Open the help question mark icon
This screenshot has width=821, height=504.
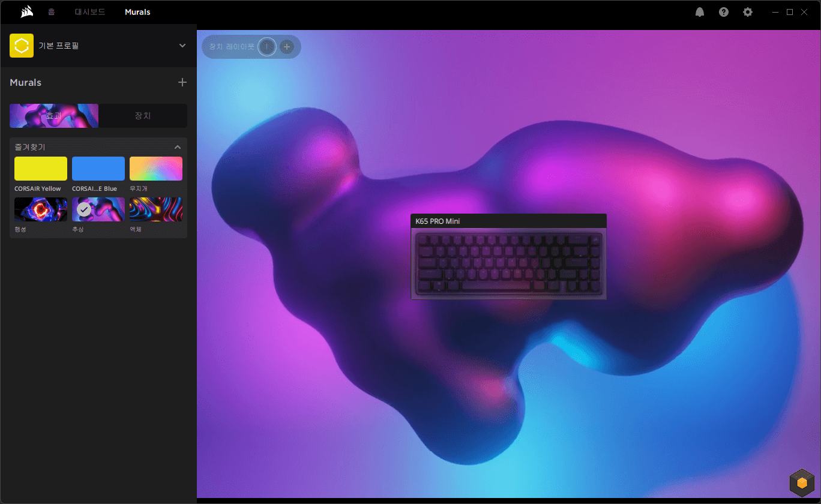[724, 12]
